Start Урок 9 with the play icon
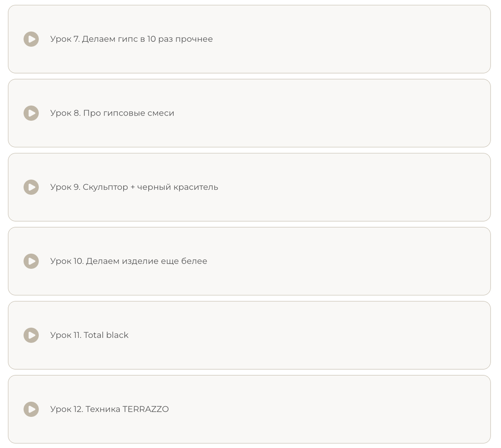501x448 pixels. coord(31,187)
